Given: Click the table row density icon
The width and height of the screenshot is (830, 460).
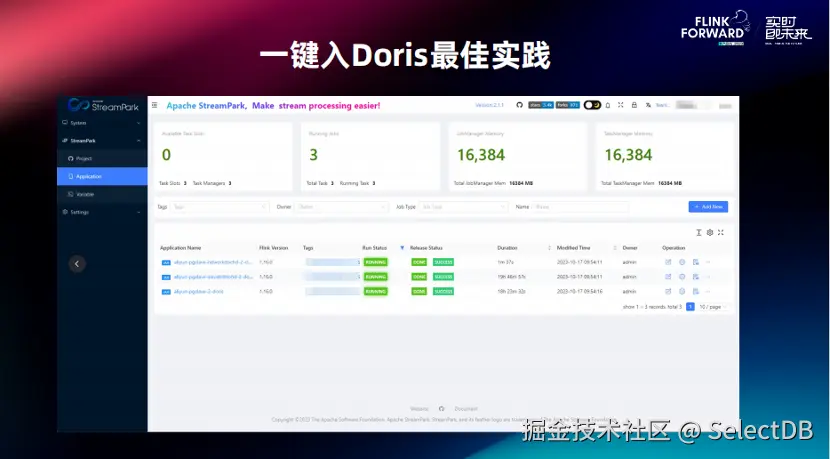Looking at the screenshot, I should click(x=699, y=232).
